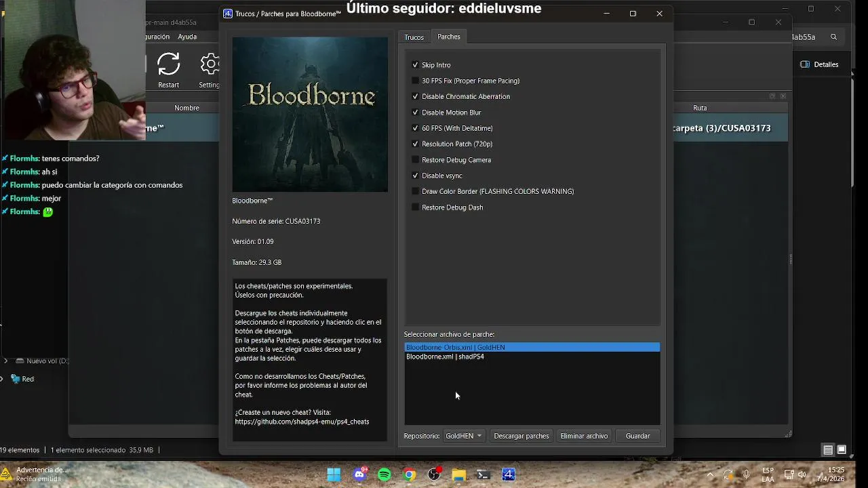Switch to the Parches tab

click(x=448, y=37)
